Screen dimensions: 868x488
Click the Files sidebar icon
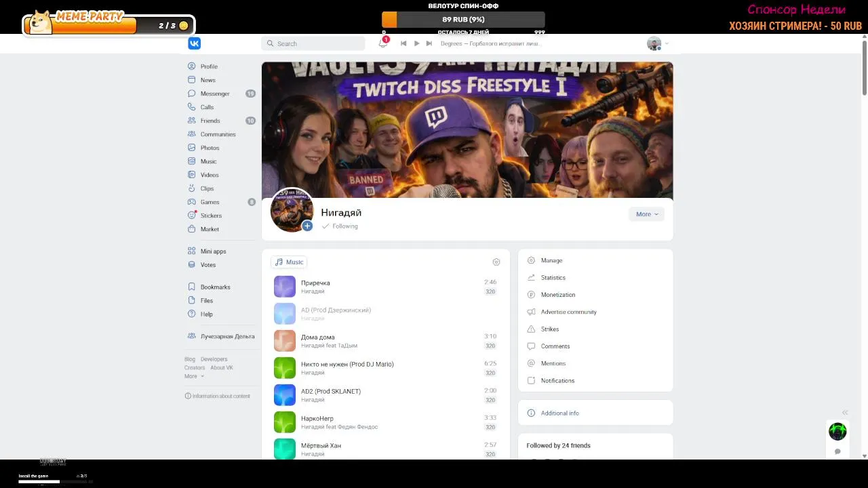tap(192, 300)
